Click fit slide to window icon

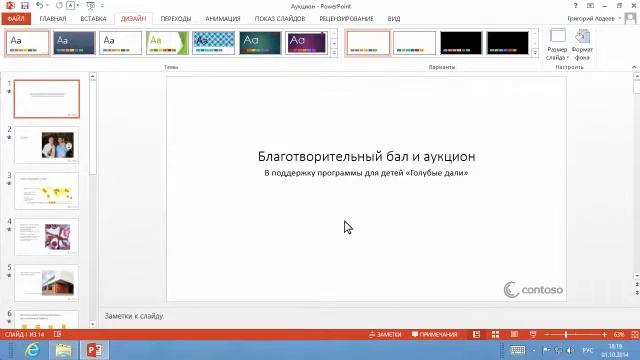[635, 334]
